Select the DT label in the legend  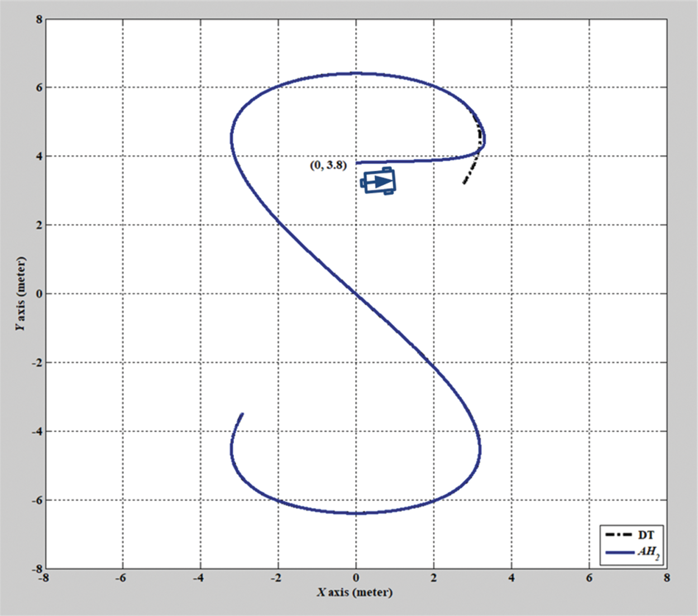tap(646, 535)
